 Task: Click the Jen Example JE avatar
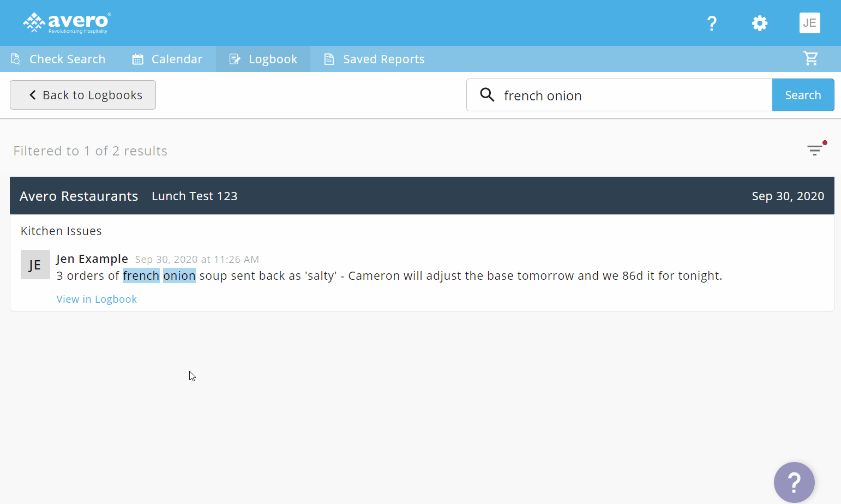[x=35, y=265]
